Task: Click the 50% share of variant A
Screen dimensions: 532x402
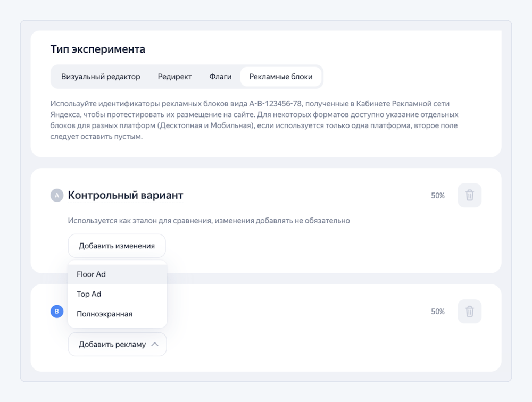Action: (x=438, y=196)
